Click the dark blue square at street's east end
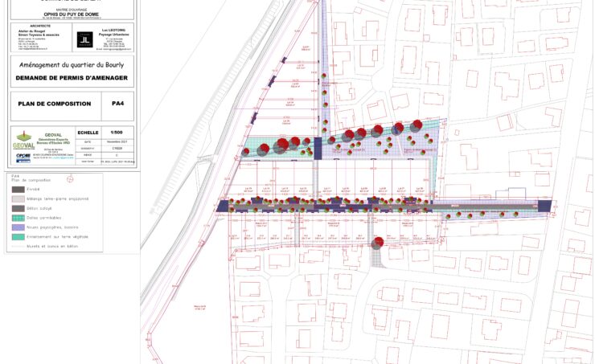The height and width of the screenshot is (364, 595). (x=545, y=207)
